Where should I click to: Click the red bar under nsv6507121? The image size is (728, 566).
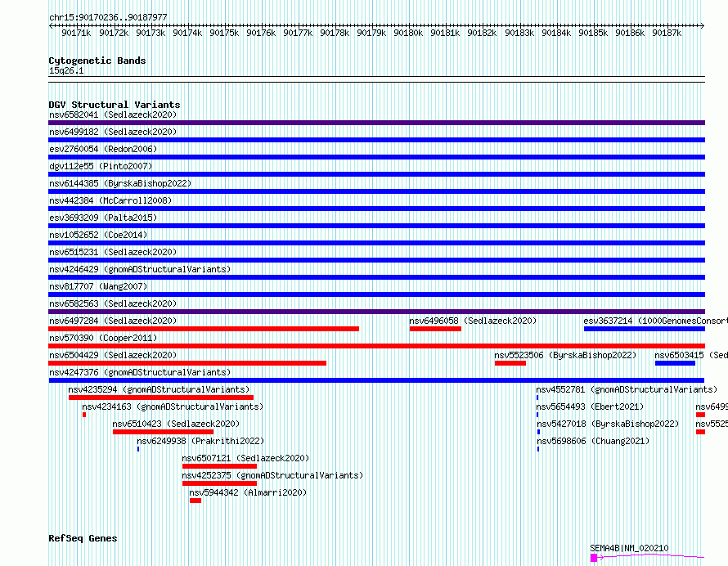coord(219,466)
